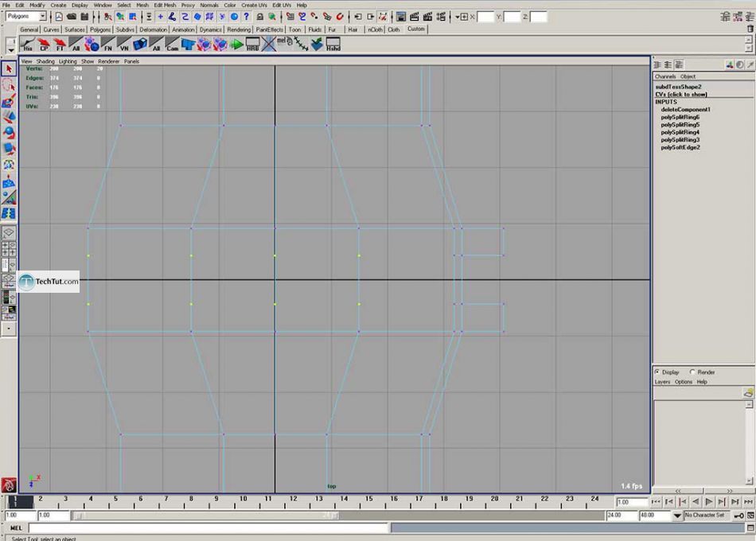This screenshot has width=756, height=541.
Task: Open the Edit Mesh menu
Action: [165, 5]
